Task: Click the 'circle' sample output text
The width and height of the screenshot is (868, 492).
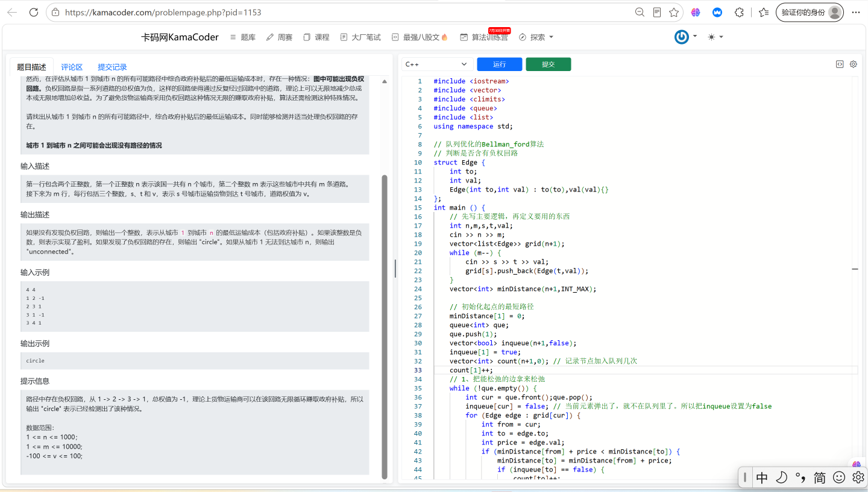Action: tap(36, 361)
